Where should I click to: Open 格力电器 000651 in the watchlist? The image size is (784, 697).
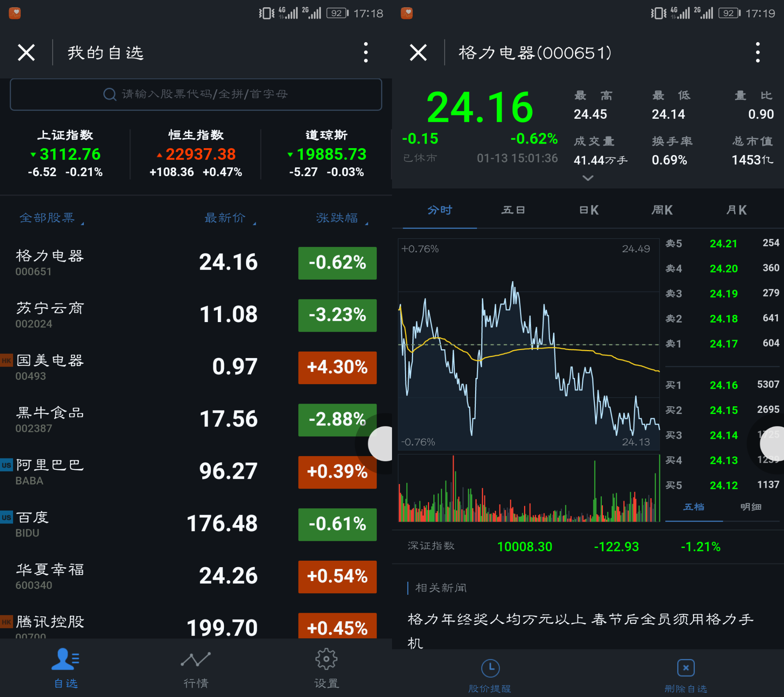click(196, 263)
